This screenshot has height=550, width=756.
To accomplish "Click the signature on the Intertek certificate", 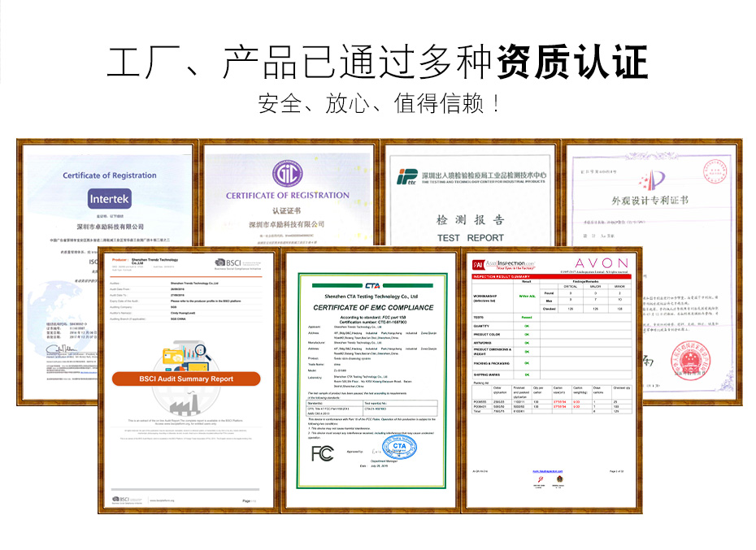I will [x=61, y=349].
